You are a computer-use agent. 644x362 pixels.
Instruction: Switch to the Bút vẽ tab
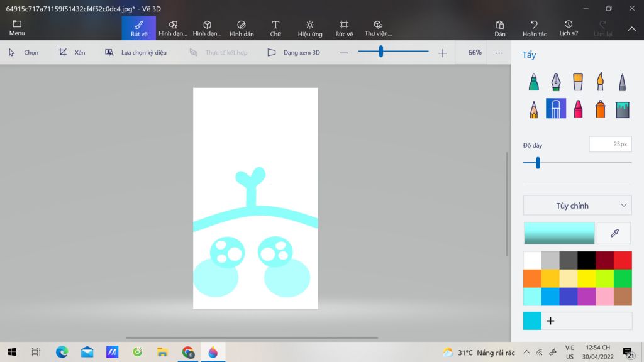tap(139, 28)
